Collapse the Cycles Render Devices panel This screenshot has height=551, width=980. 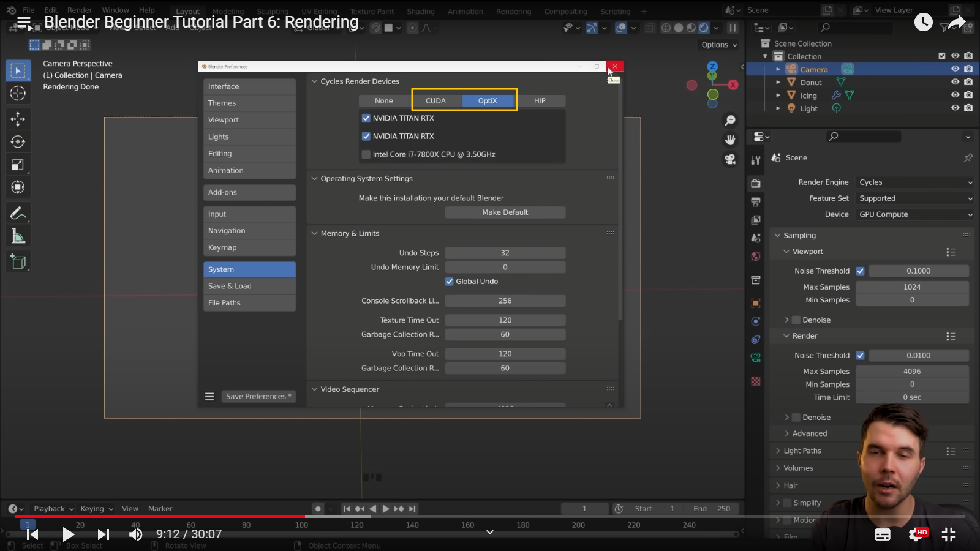click(x=315, y=81)
